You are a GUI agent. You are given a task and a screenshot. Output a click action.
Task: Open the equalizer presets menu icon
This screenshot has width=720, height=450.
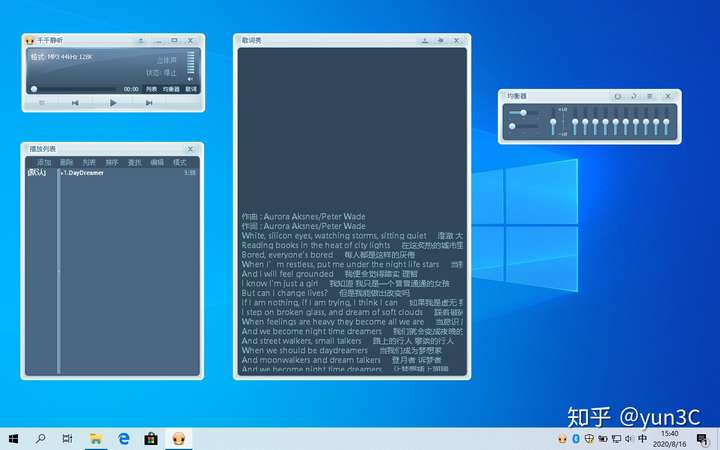[x=650, y=96]
